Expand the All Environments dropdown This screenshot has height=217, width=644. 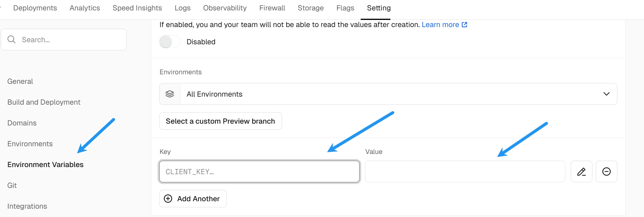tap(387, 94)
